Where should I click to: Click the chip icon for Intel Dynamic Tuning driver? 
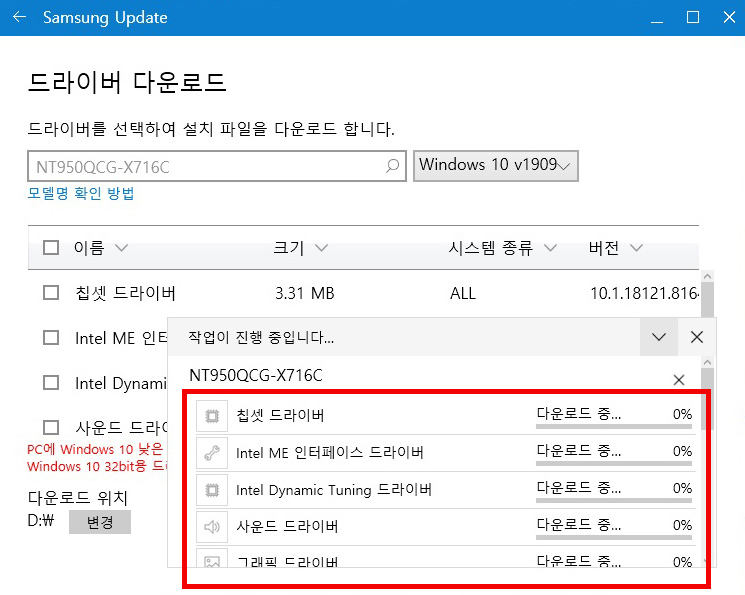tap(212, 490)
